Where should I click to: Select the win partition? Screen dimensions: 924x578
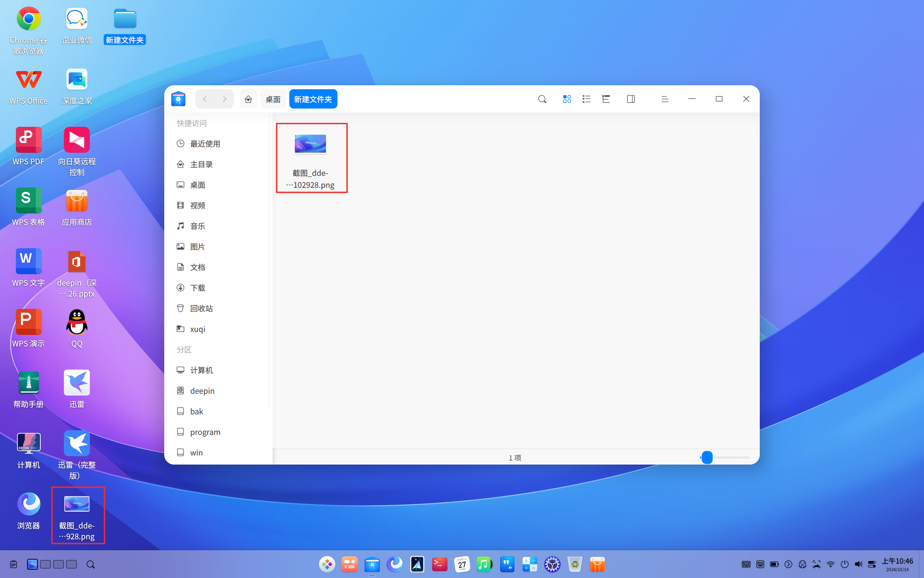click(x=218, y=453)
